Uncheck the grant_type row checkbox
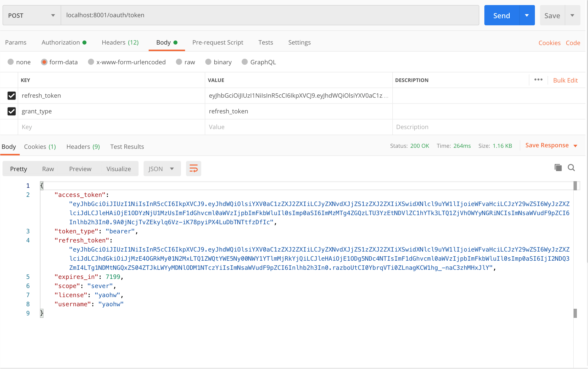The image size is (588, 369). 12,111
